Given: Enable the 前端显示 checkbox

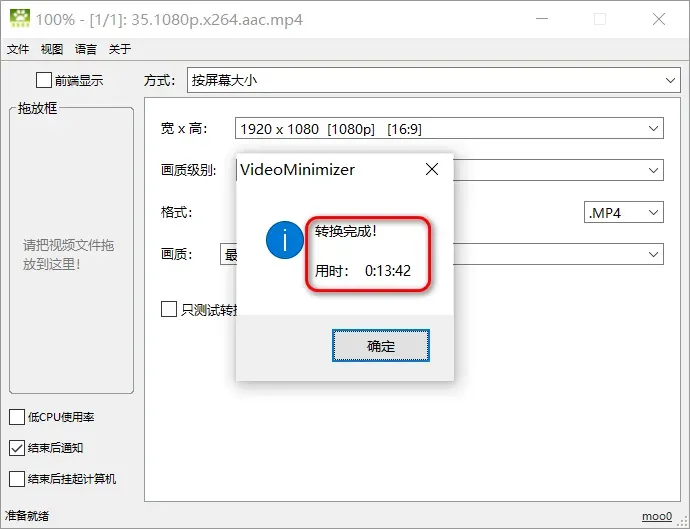Looking at the screenshot, I should pyautogui.click(x=44, y=81).
